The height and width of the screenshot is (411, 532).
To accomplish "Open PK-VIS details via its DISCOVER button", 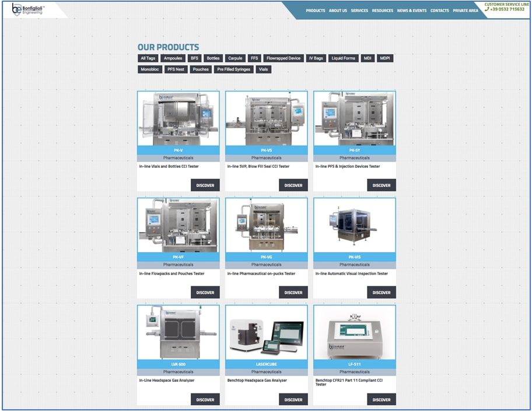I will 381,292.
